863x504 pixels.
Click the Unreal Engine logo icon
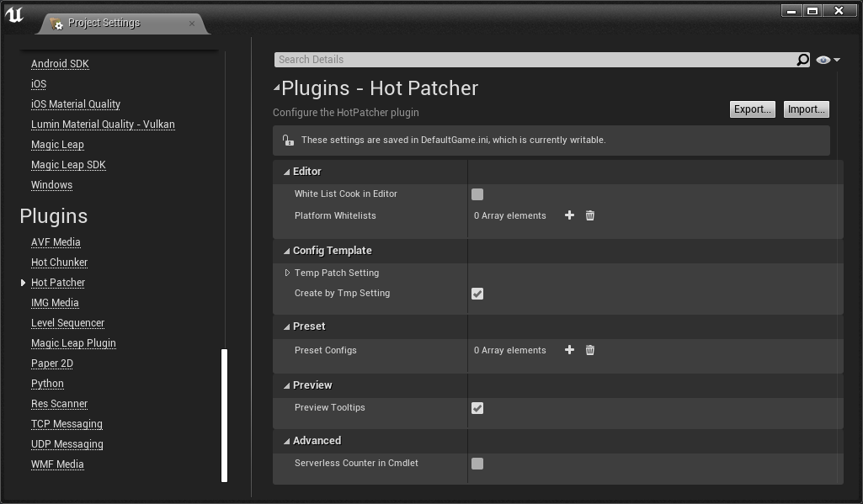14,14
